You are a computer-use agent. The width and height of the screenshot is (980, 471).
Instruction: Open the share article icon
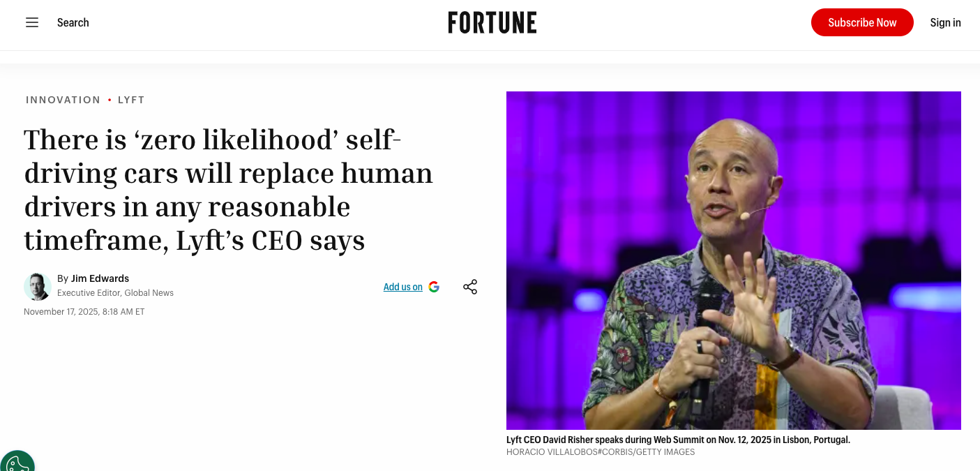pos(470,287)
